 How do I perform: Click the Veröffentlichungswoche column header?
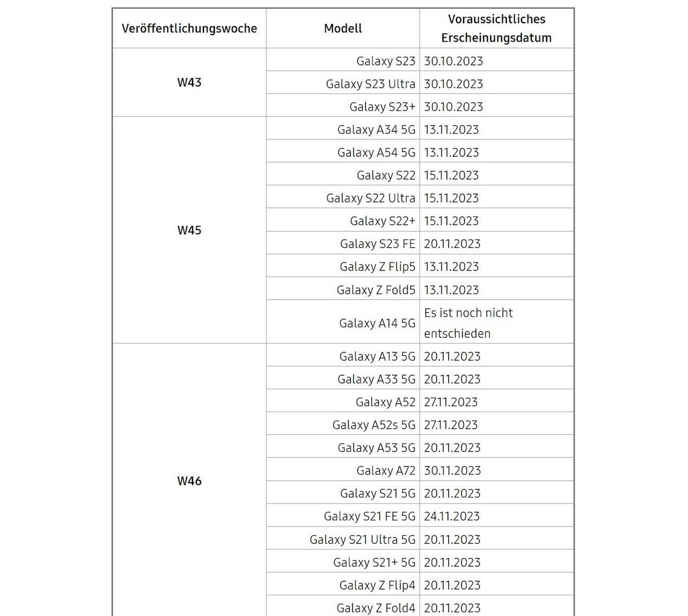(189, 28)
